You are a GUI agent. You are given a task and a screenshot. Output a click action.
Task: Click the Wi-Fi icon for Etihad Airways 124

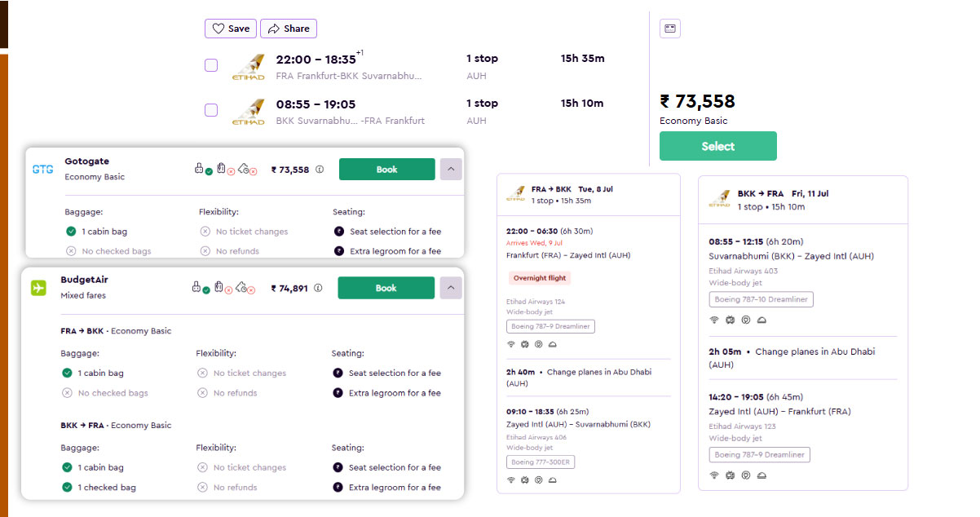pos(511,344)
